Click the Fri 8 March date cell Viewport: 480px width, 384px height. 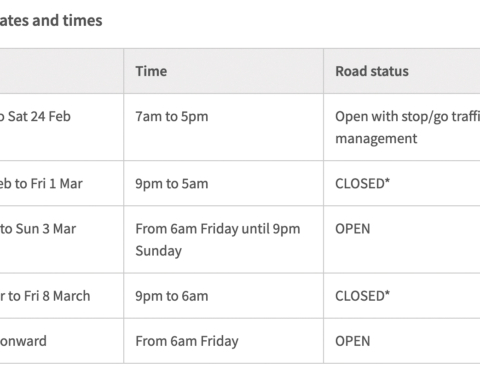click(61, 296)
